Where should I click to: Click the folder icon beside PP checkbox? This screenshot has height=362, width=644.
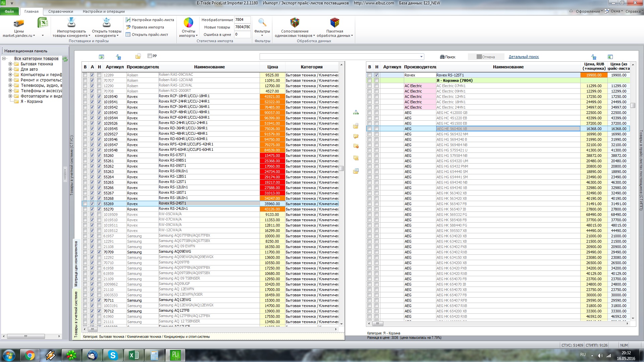click(138, 56)
